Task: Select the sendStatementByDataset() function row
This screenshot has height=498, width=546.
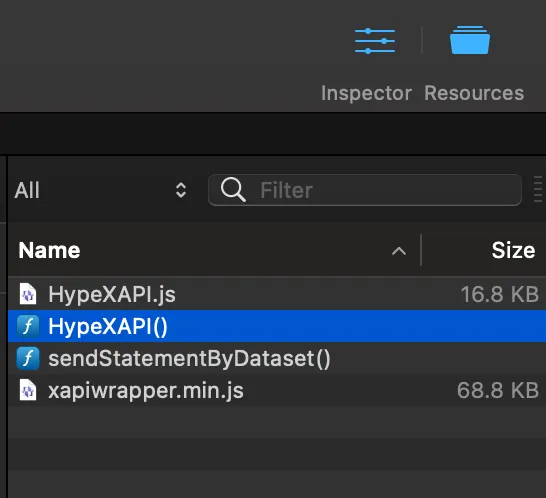Action: (x=277, y=358)
